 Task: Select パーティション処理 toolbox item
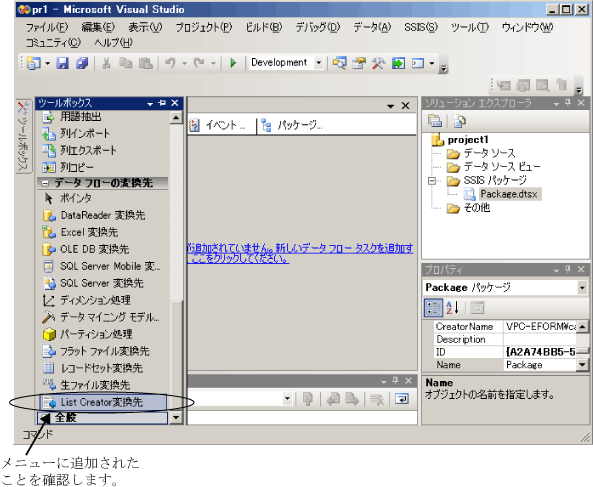pyautogui.click(x=103, y=334)
